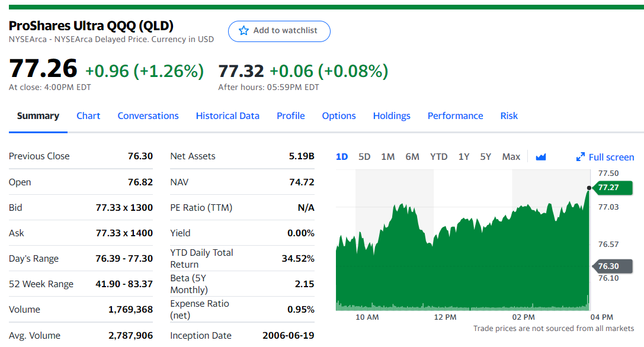Image resolution: width=644 pixels, height=347 pixels.
Task: Click the PE Ratio (TTM) label
Action: pos(201,208)
